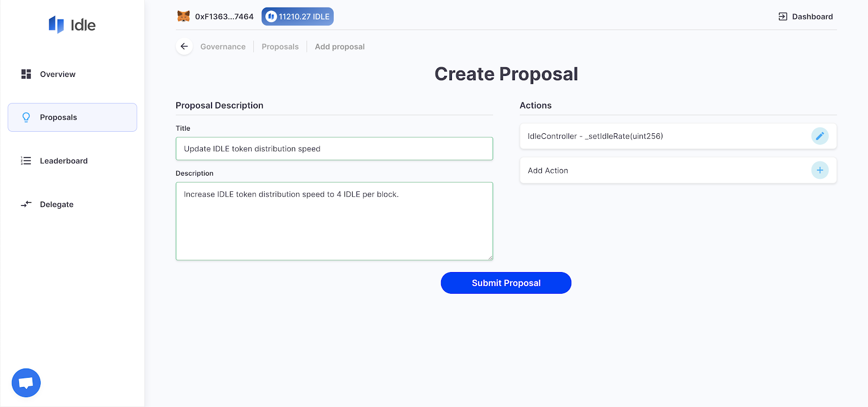Click the Overview grid icon
This screenshot has height=407, width=868.
click(26, 74)
